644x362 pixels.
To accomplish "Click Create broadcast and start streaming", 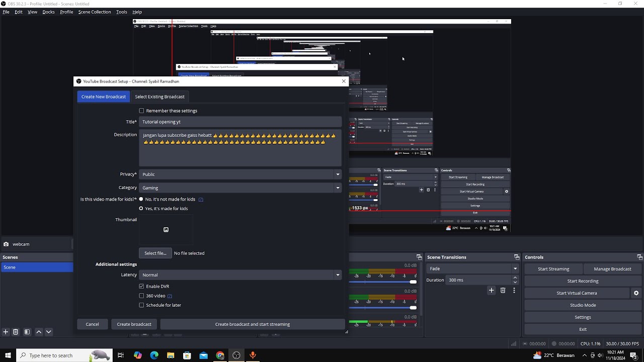I will pyautogui.click(x=253, y=324).
